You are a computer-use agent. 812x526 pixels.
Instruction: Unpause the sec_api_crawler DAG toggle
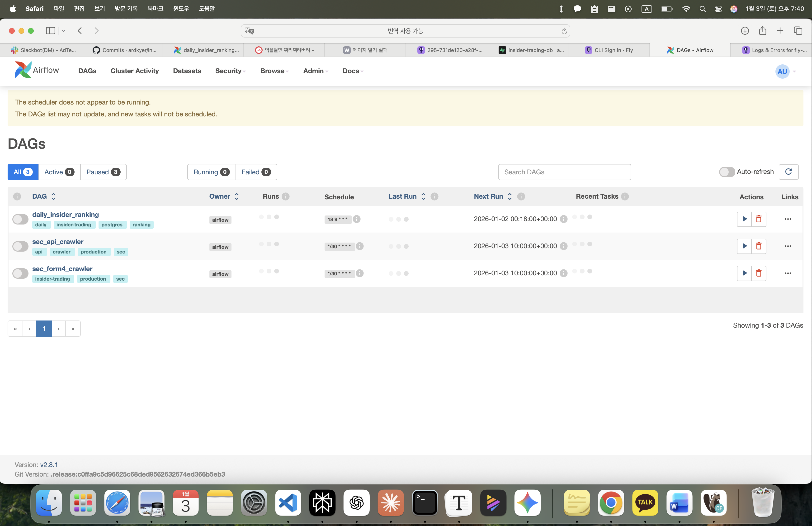click(20, 246)
